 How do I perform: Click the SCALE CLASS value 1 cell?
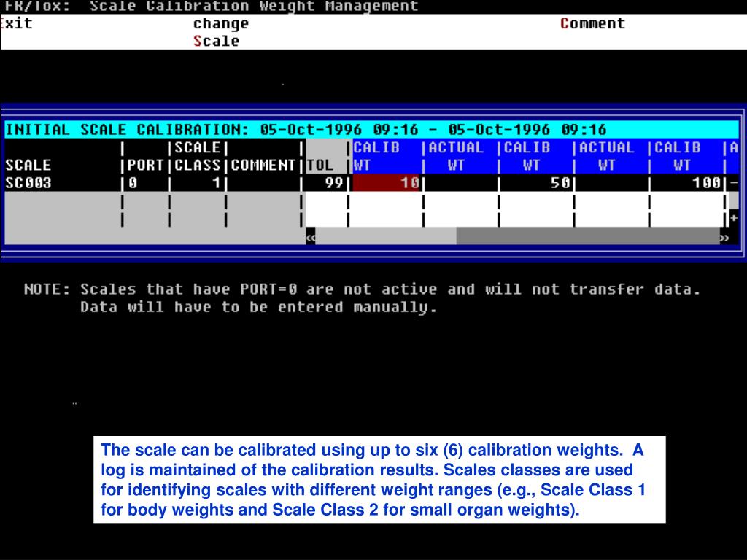pyautogui.click(x=197, y=183)
